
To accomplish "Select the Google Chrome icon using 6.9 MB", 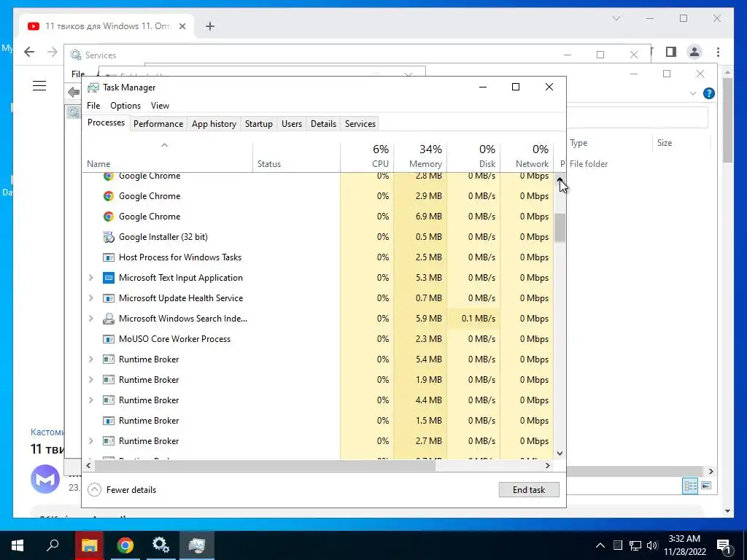I will (109, 217).
